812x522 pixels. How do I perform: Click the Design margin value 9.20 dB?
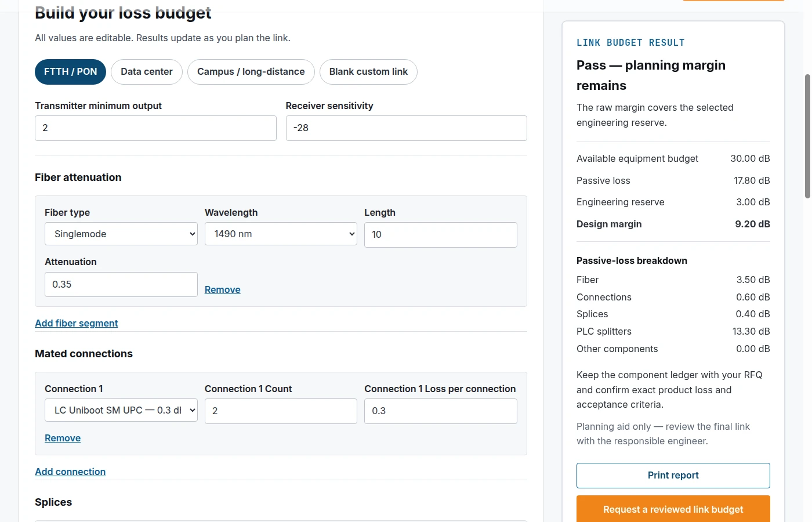pos(752,224)
